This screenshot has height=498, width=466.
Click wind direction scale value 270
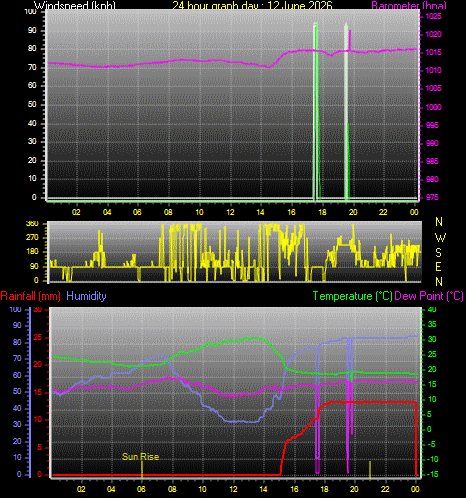pos(32,238)
